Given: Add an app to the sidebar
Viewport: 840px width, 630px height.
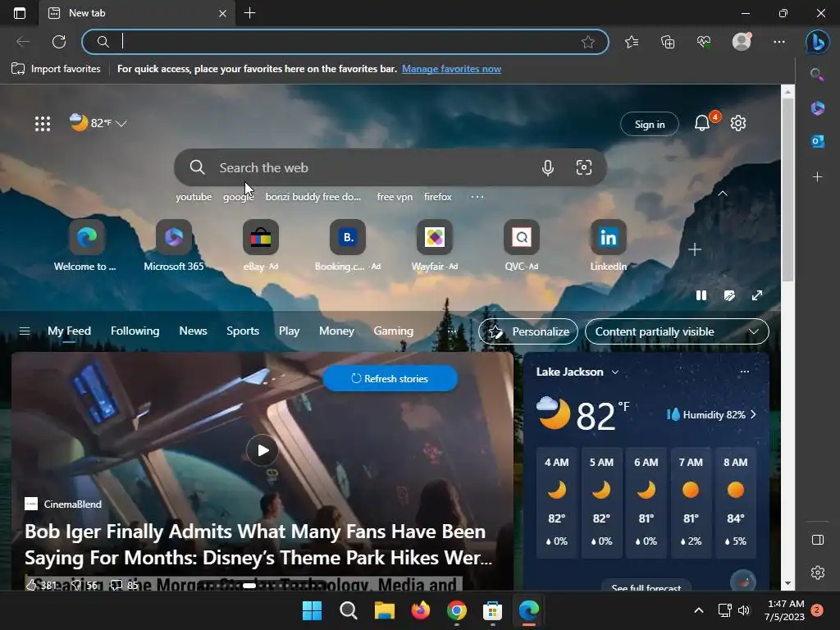Looking at the screenshot, I should coord(818,177).
